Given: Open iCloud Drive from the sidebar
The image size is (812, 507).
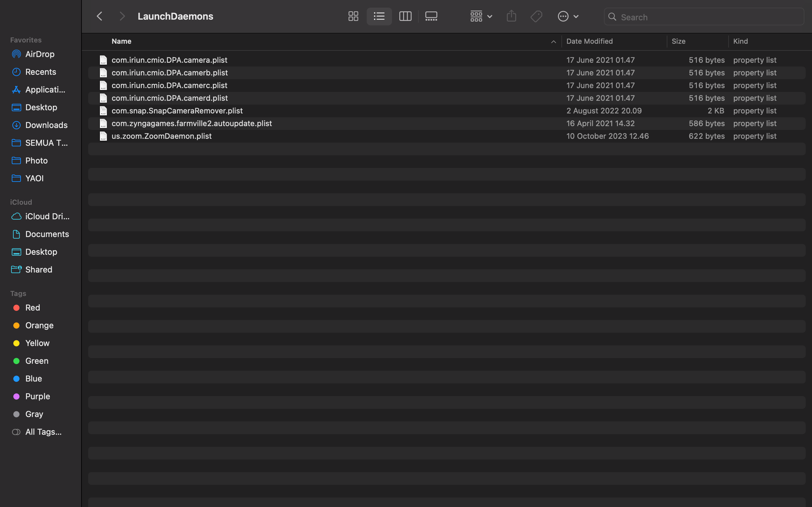Looking at the screenshot, I should pos(47,216).
